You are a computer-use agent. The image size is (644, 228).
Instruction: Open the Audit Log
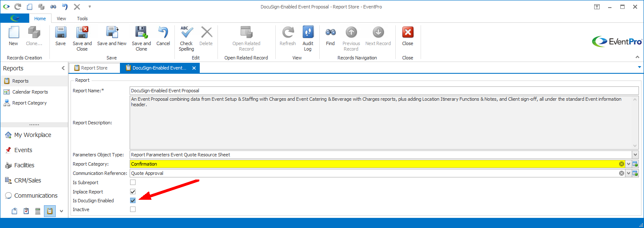(x=308, y=39)
